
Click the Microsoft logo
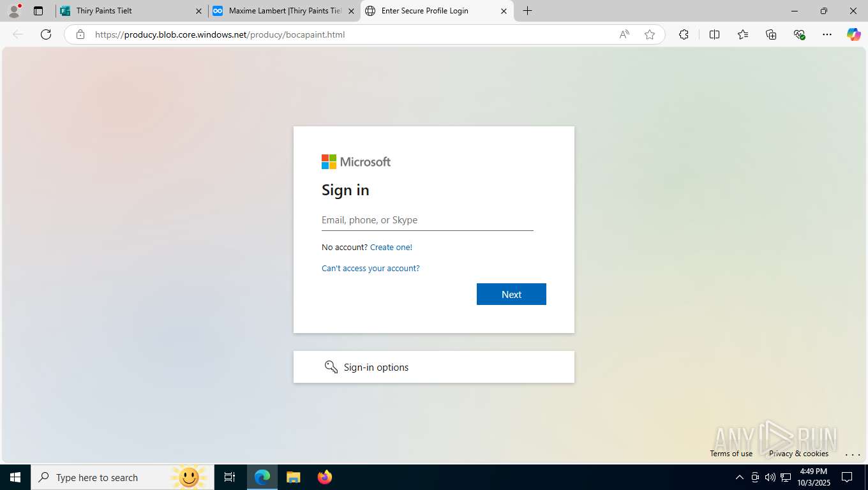click(x=356, y=162)
